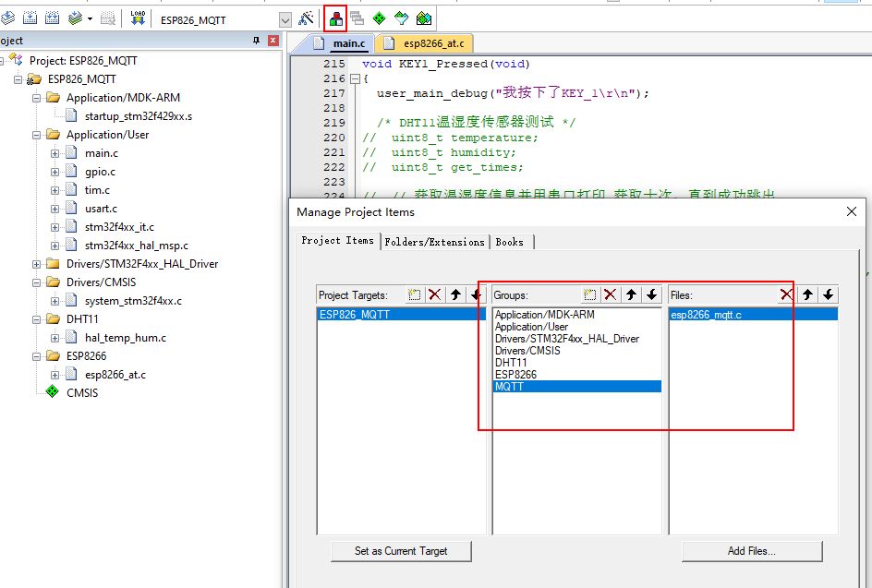Select the CMSIS component in project tree
The width and height of the screenshot is (872, 588).
82,393
